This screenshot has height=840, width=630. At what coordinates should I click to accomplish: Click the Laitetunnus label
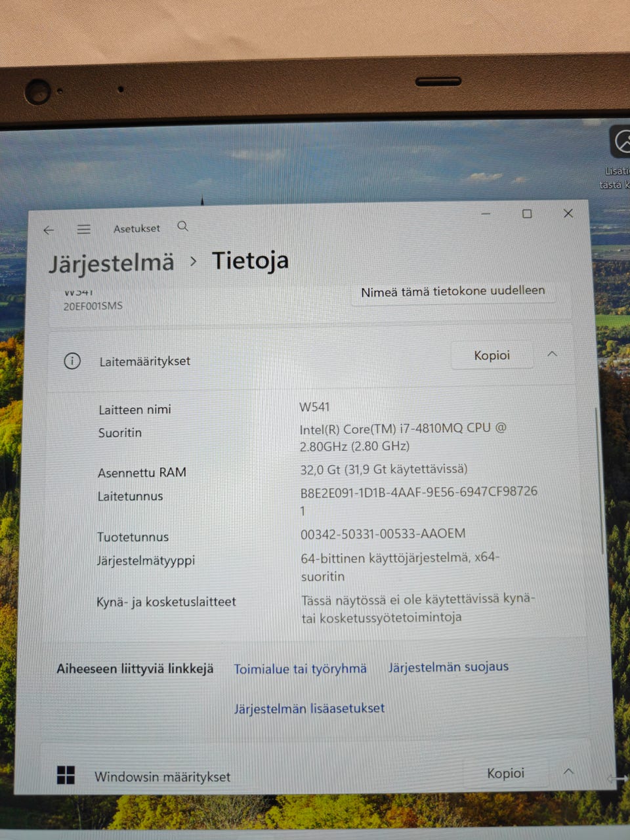coord(130,496)
